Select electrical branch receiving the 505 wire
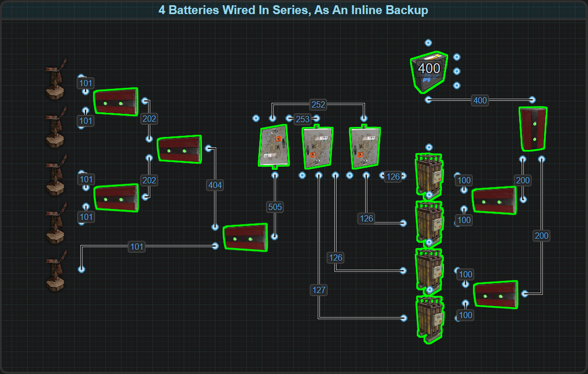The image size is (588, 374). coord(274,146)
